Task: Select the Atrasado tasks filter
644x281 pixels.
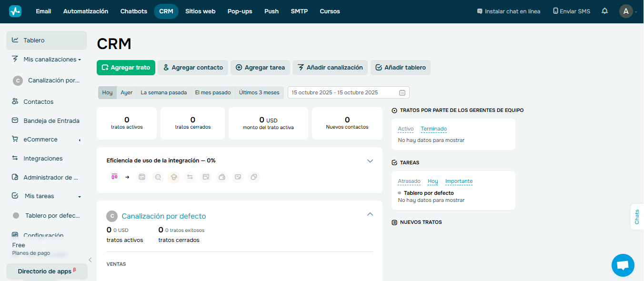Action: click(x=410, y=181)
